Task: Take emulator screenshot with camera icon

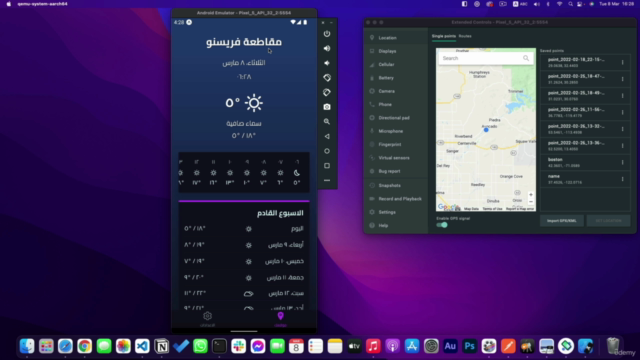Action: [x=327, y=107]
